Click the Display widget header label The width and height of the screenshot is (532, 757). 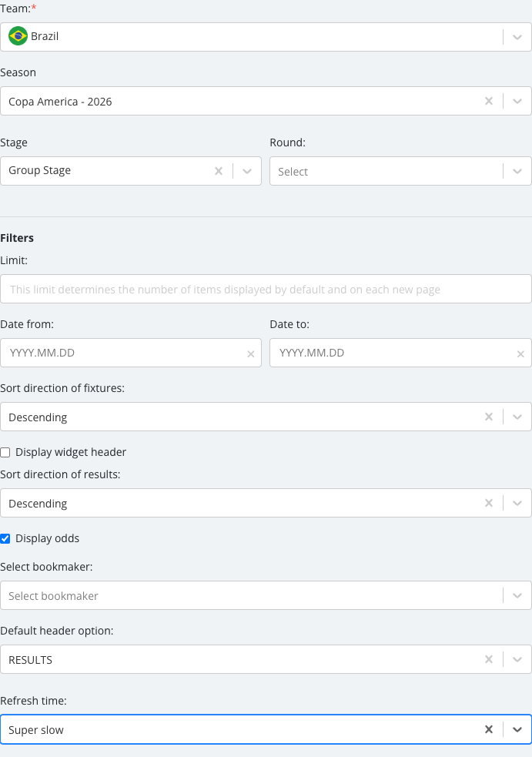71,452
